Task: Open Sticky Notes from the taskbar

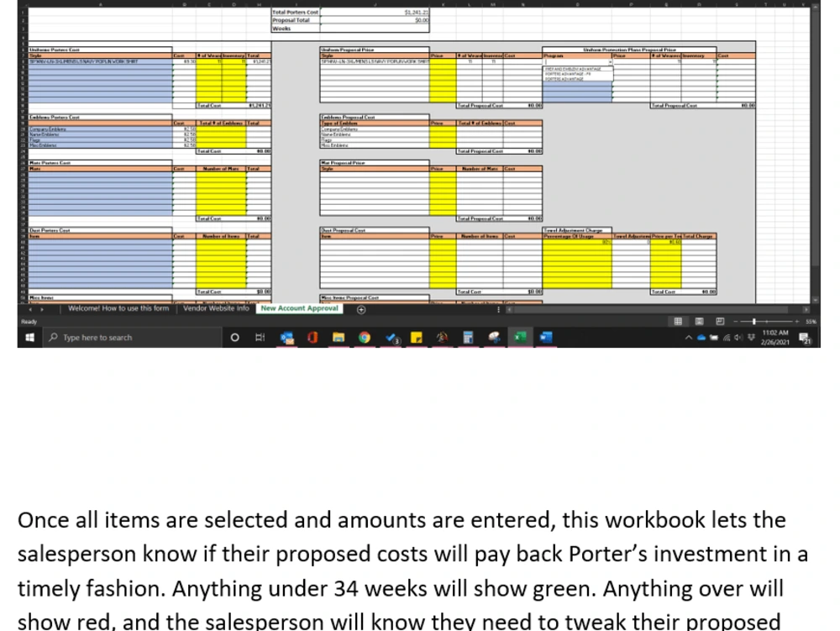Action: pyautogui.click(x=417, y=338)
